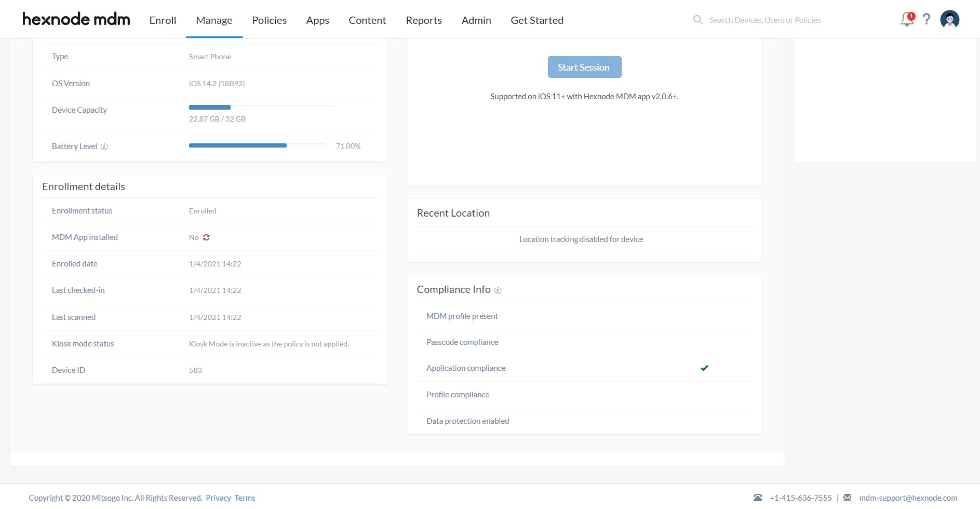This screenshot has width=980, height=509.
Task: Click the Kiosk Mode inactive status text
Action: point(269,344)
